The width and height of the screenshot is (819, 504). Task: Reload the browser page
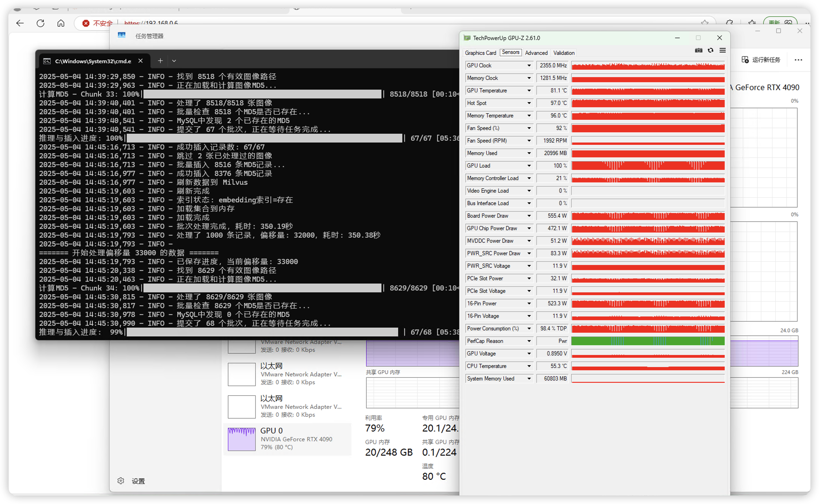click(40, 23)
